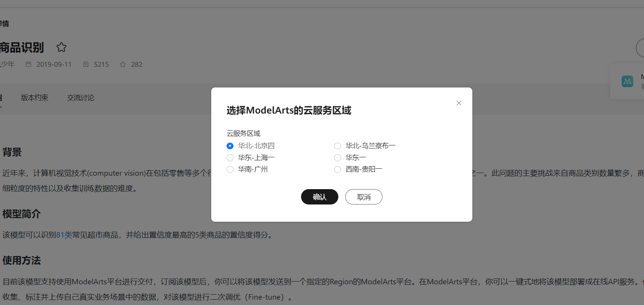Click the 模型简介 section heading
This screenshot has width=644, height=305.
click(x=22, y=214)
